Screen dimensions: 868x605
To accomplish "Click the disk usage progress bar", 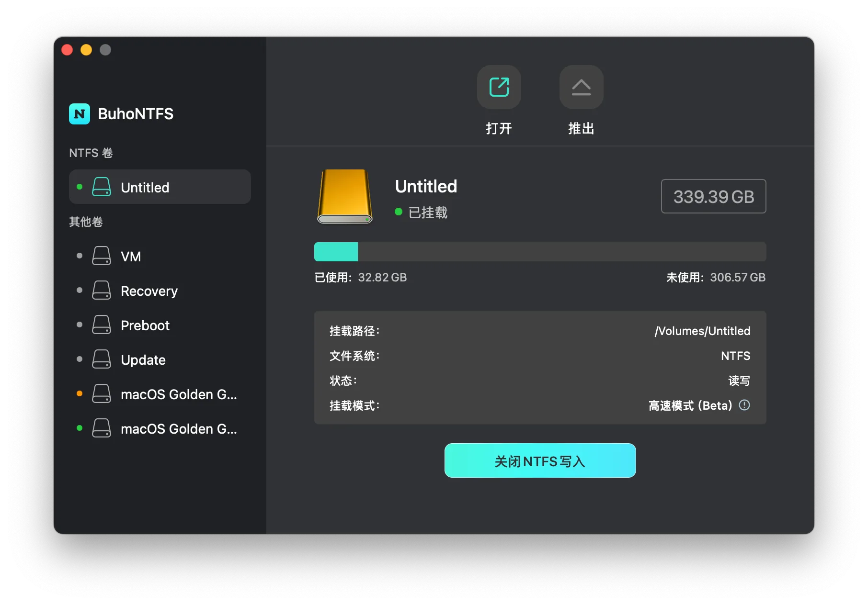I will [x=540, y=252].
